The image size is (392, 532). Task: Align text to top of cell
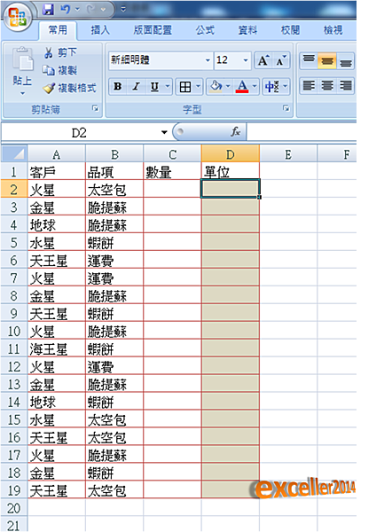point(309,60)
